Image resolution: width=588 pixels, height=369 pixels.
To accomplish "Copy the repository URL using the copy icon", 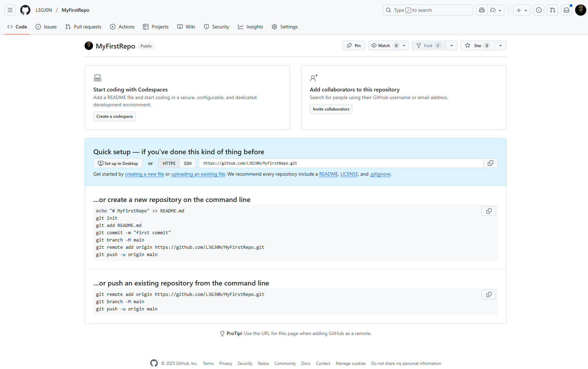I will pos(490,163).
